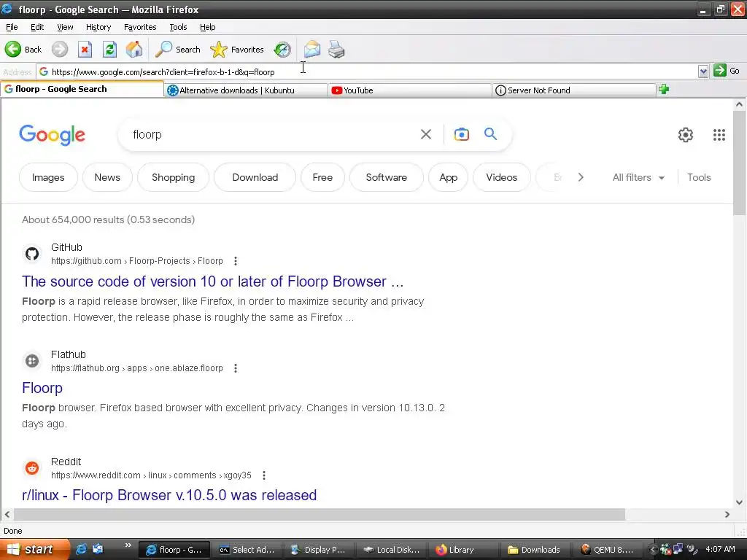Expand hidden system tray icons arrow
The width and height of the screenshot is (747, 560).
652,550
